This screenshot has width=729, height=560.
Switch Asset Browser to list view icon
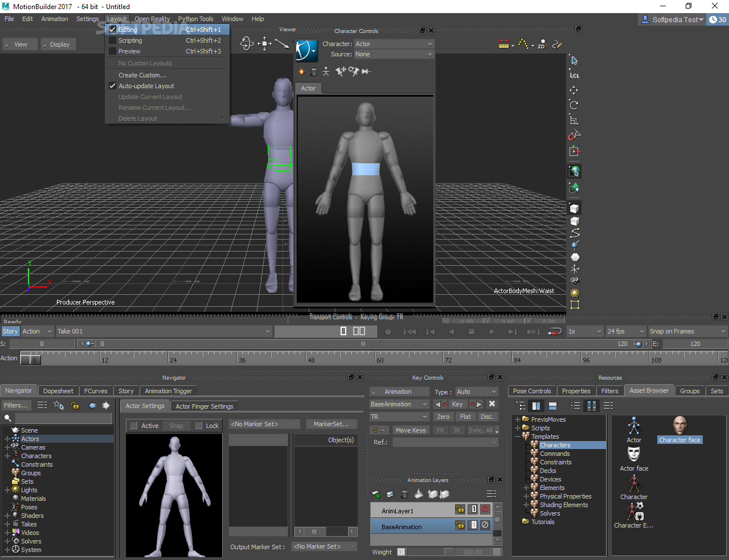point(575,406)
